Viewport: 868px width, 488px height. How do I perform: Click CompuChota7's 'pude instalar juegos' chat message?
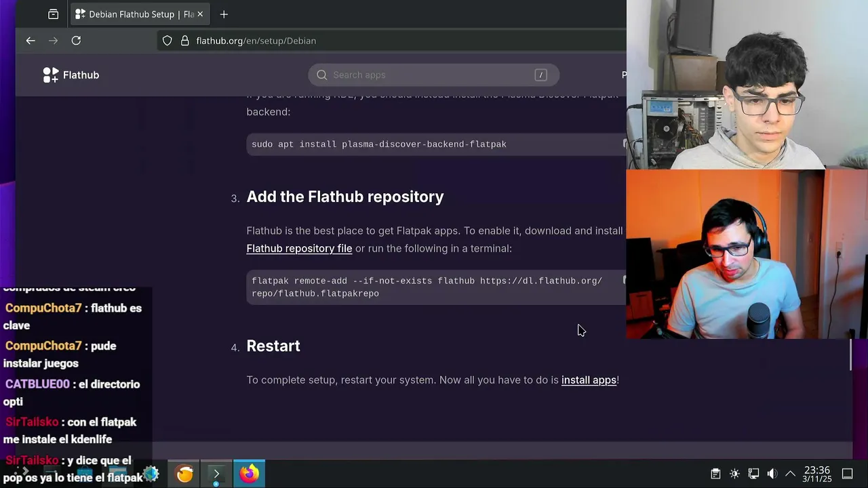point(60,354)
